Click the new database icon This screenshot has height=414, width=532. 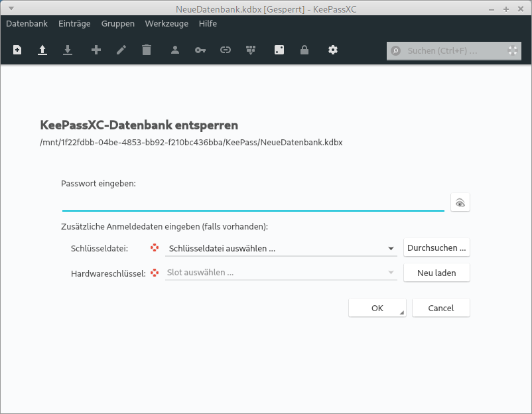[x=17, y=50]
